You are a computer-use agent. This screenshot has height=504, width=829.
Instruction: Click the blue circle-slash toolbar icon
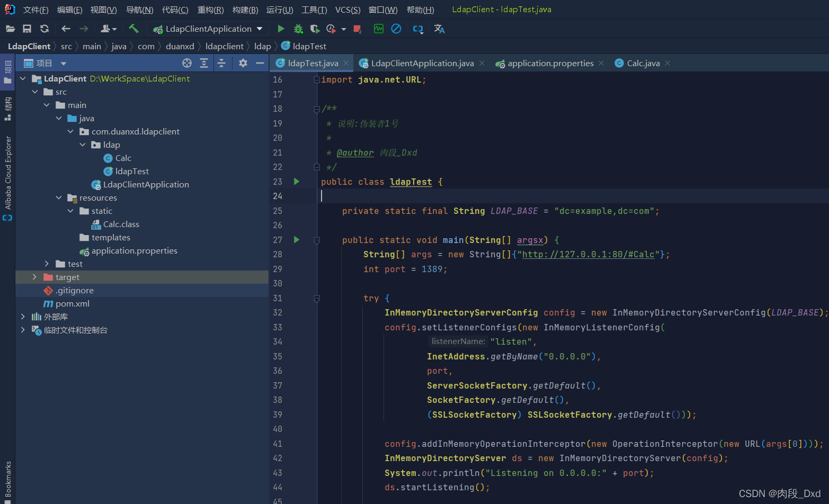point(396,29)
